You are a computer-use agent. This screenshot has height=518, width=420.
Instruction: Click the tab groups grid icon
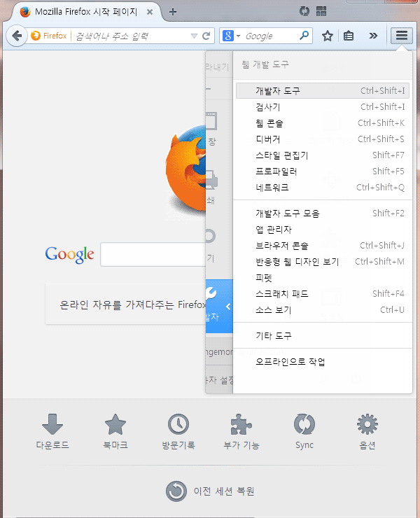321,11
